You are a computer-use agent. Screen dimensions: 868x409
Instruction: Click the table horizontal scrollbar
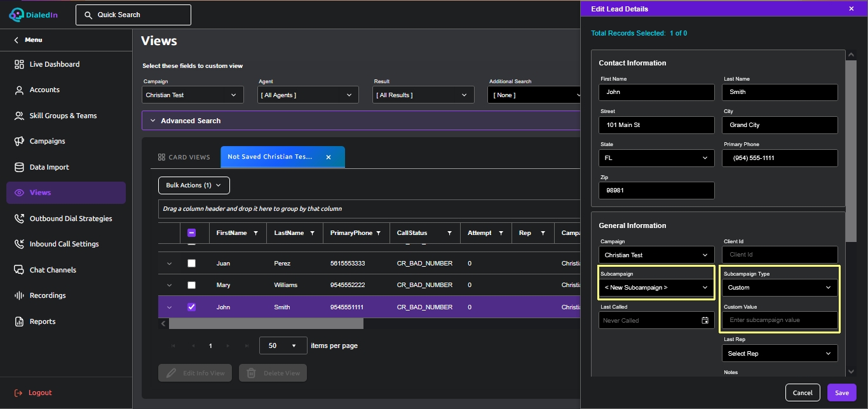point(266,324)
